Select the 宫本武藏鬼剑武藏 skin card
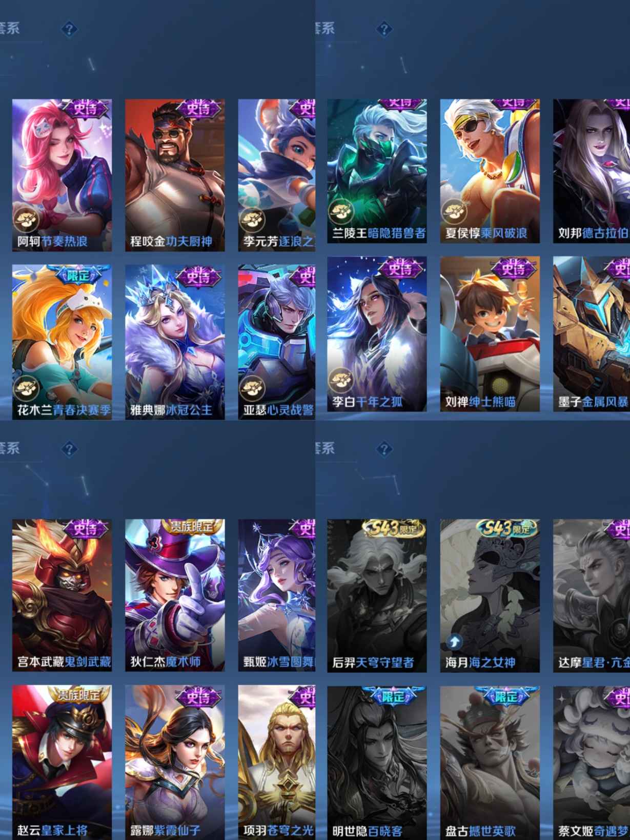 click(62, 595)
